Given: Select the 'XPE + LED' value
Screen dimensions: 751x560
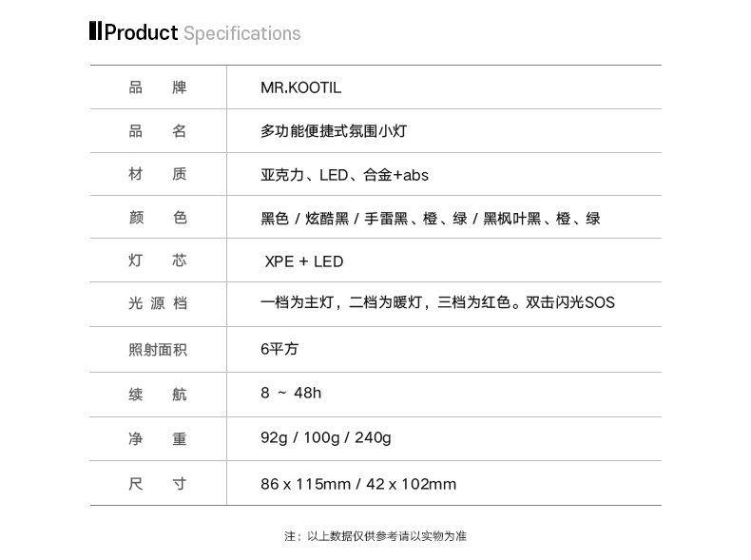Looking at the screenshot, I should [303, 261].
